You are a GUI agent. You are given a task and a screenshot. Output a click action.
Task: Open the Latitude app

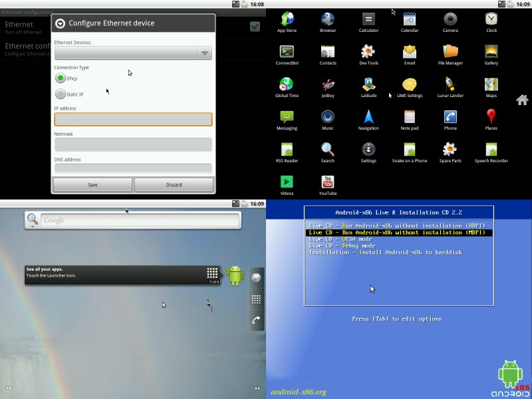click(368, 87)
